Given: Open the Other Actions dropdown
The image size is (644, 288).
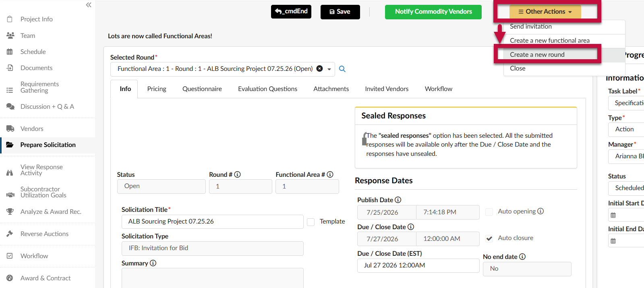Looking at the screenshot, I should click(545, 12).
